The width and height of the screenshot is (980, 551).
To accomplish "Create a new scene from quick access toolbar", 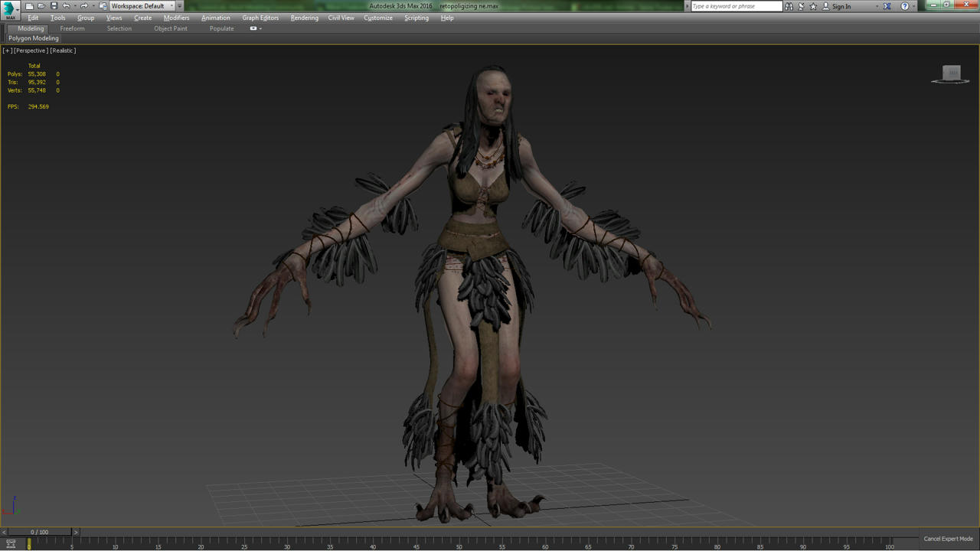I will click(x=29, y=6).
